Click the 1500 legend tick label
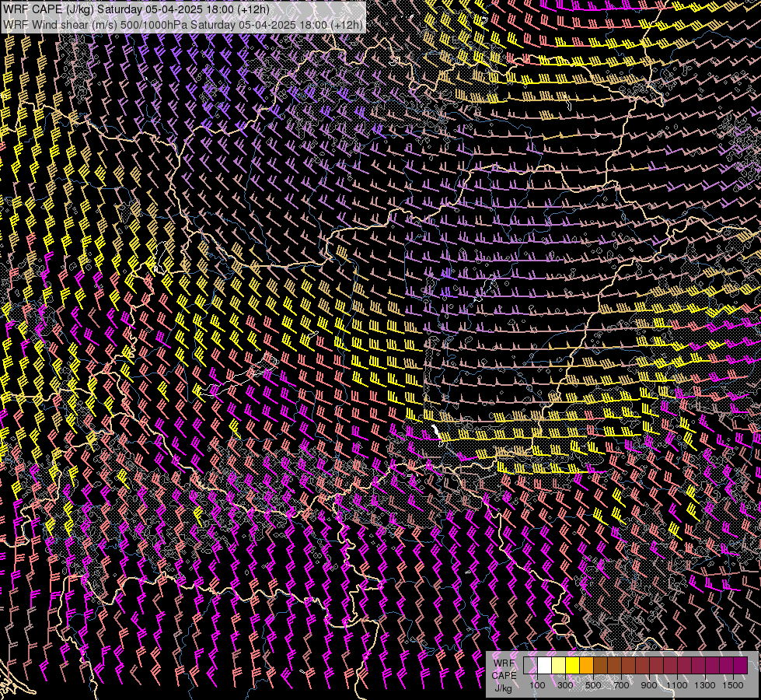The height and width of the screenshot is (700, 761). click(x=733, y=685)
